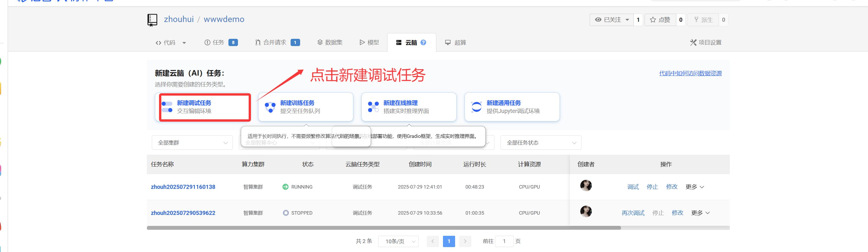Click 修改 for the STOPPED task
Viewport: 868px width, 252px height.
coord(677,213)
